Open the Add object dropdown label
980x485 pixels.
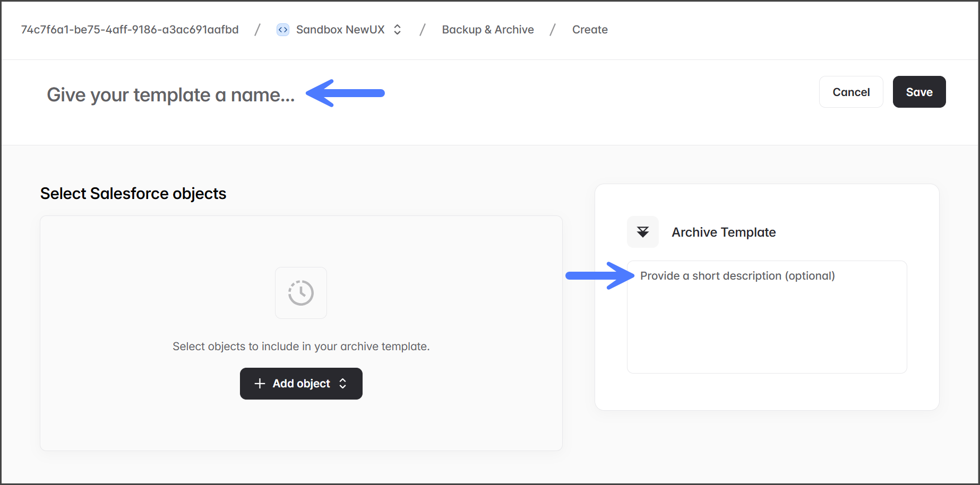coord(301,384)
